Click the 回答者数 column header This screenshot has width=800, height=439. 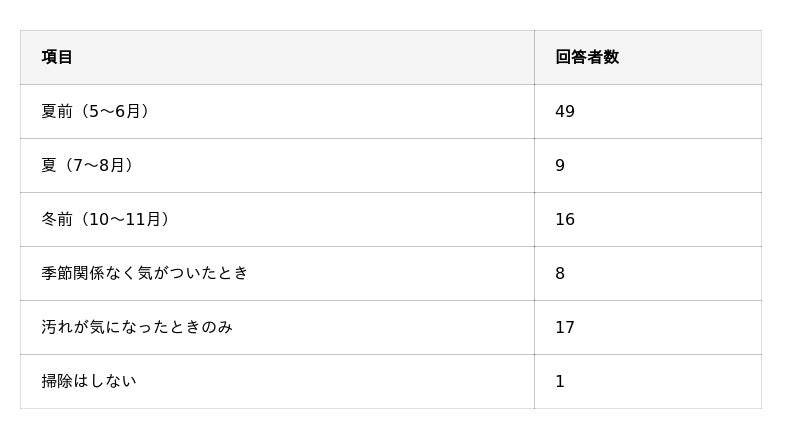(587, 57)
